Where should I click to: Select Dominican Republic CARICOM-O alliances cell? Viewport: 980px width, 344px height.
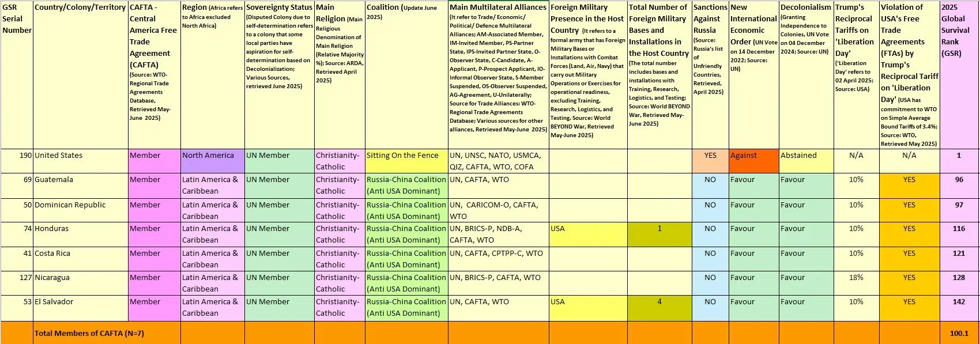tap(499, 210)
